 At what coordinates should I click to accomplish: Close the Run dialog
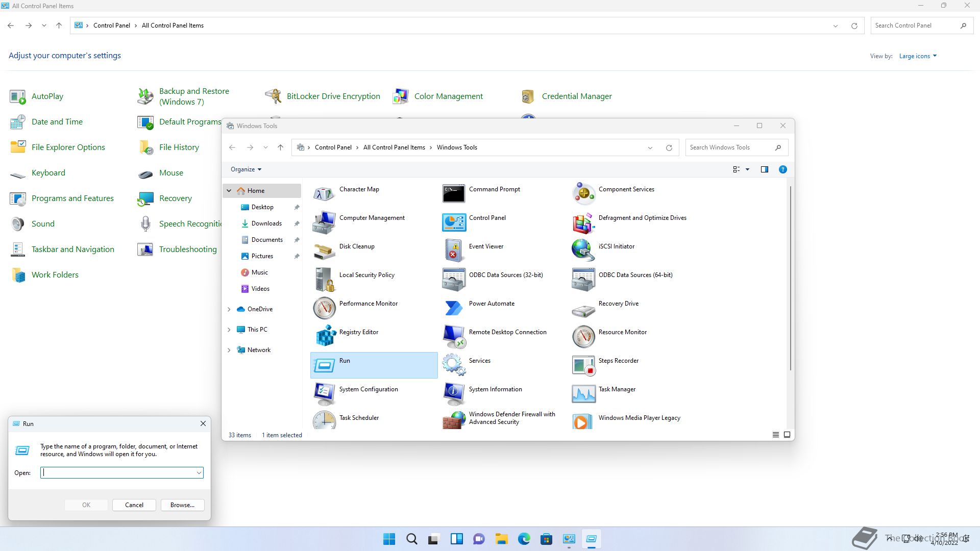203,423
